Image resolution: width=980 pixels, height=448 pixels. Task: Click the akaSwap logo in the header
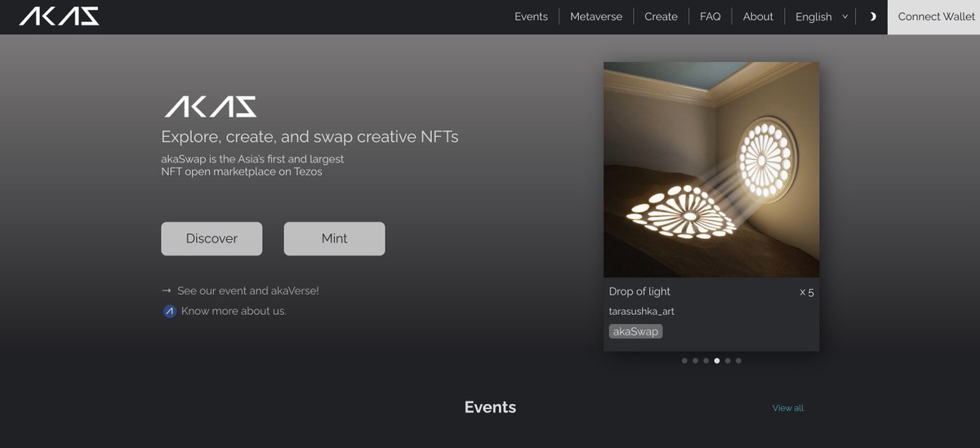(59, 16)
